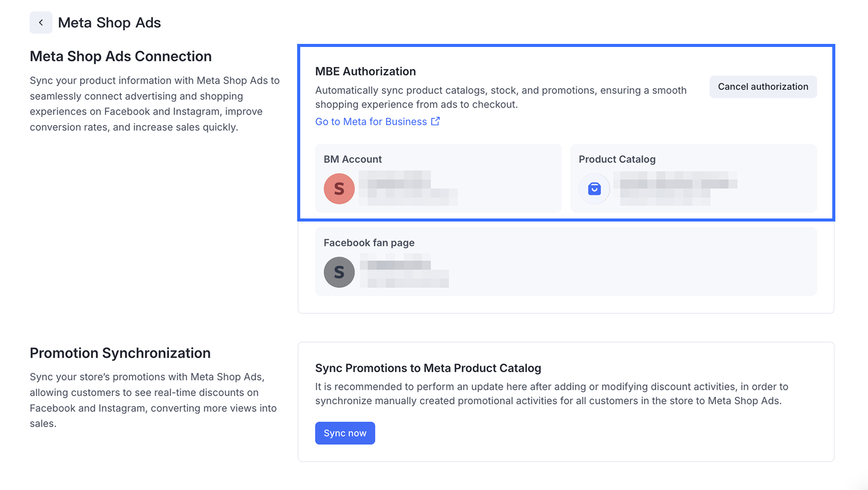Viewport: 868px width, 490px height.
Task: Click the Sync Promotions to Meta Product Catalog heading
Action: pyautogui.click(x=428, y=368)
